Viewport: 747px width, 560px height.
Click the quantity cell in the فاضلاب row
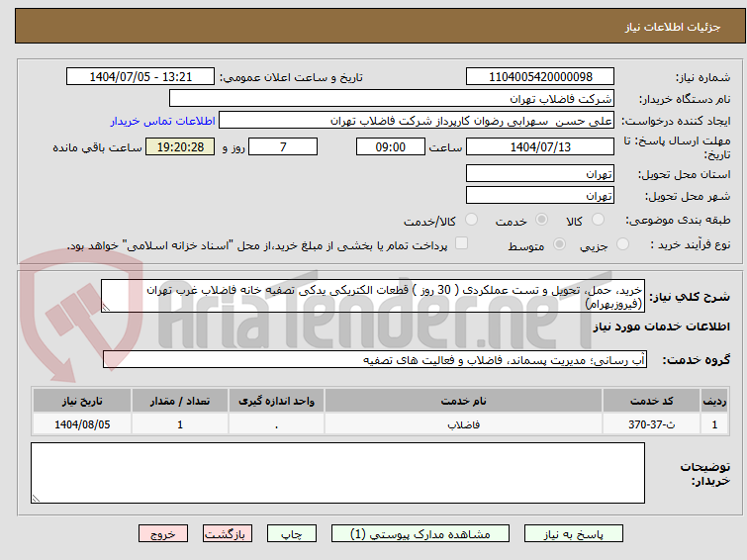(x=180, y=424)
